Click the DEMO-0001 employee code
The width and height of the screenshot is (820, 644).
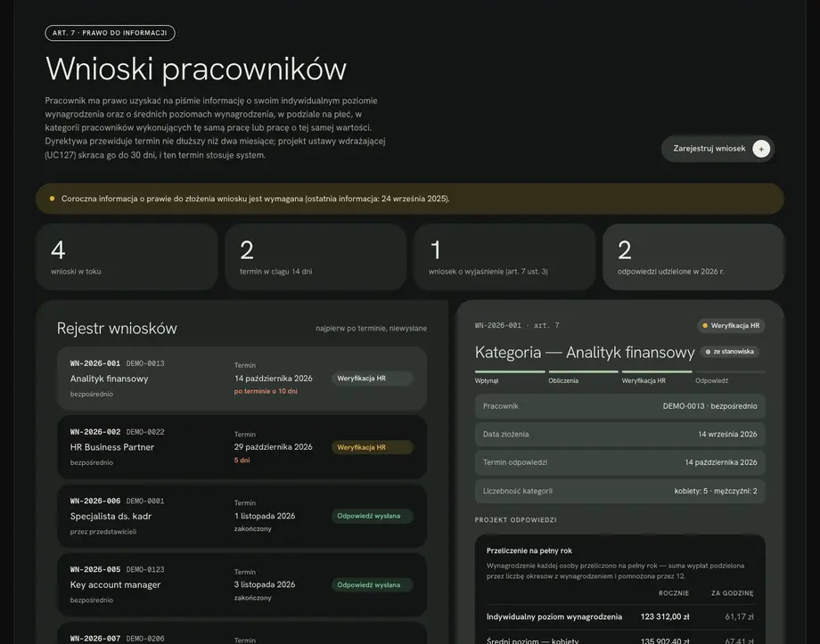click(145, 501)
